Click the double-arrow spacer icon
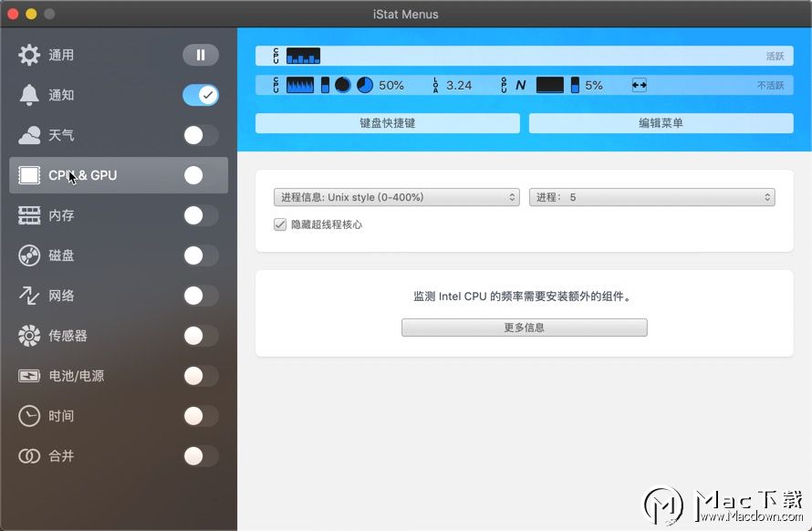812x531 pixels. (640, 85)
